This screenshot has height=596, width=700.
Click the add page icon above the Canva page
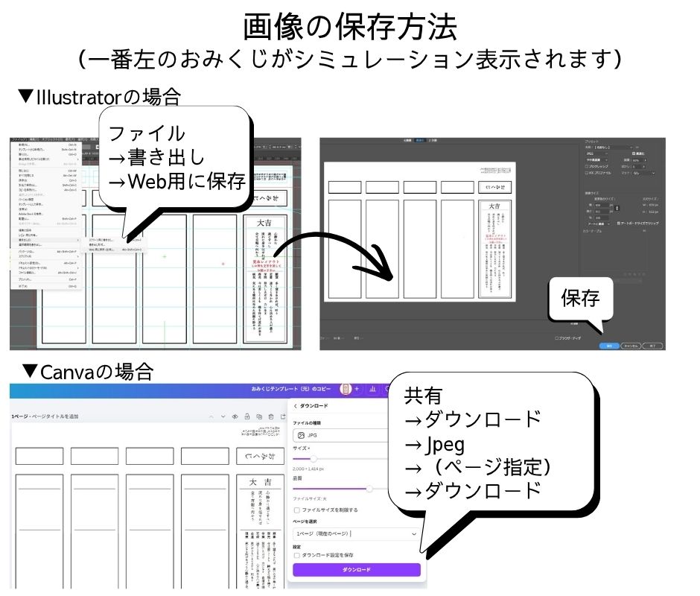tap(282, 416)
